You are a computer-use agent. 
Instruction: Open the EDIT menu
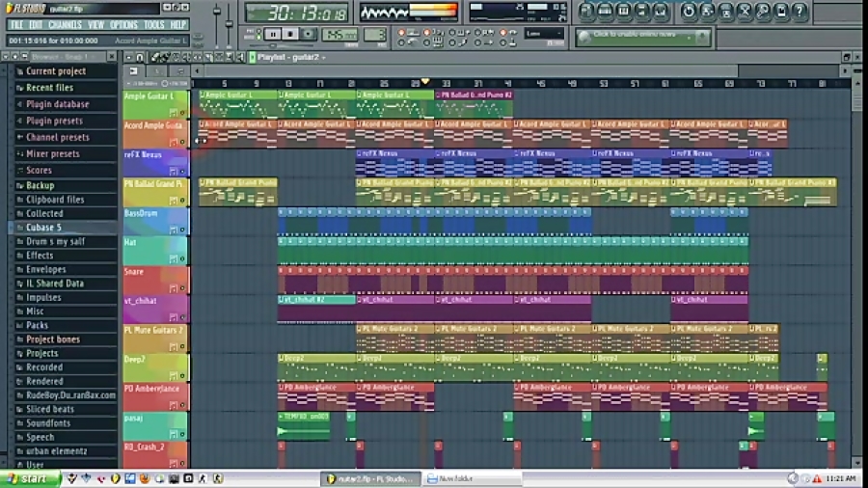(x=36, y=25)
